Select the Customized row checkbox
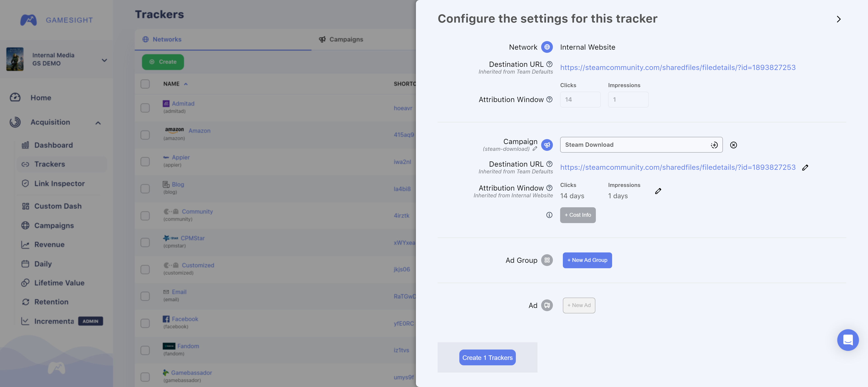Image resolution: width=868 pixels, height=387 pixels. click(145, 269)
